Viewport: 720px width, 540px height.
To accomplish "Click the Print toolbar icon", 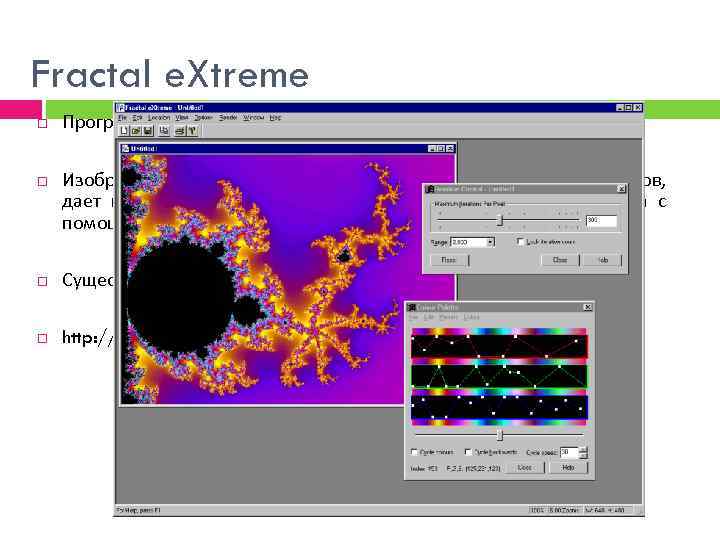I will click(180, 131).
